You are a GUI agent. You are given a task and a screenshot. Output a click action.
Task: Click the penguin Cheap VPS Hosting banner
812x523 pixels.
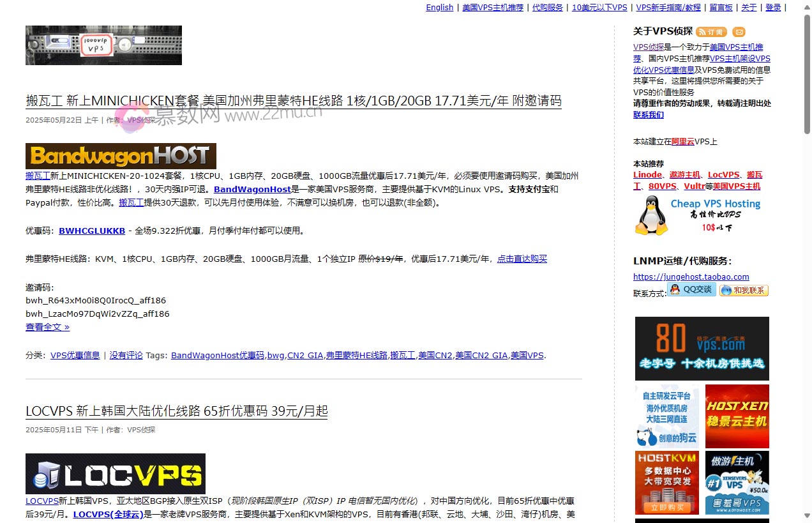698,215
